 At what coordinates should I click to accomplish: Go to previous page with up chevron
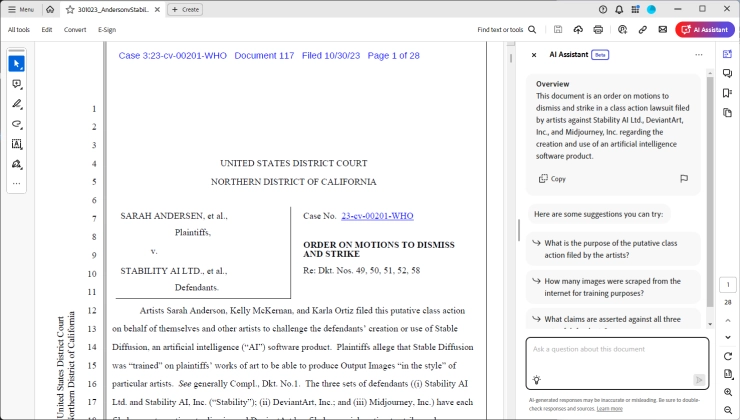click(728, 320)
